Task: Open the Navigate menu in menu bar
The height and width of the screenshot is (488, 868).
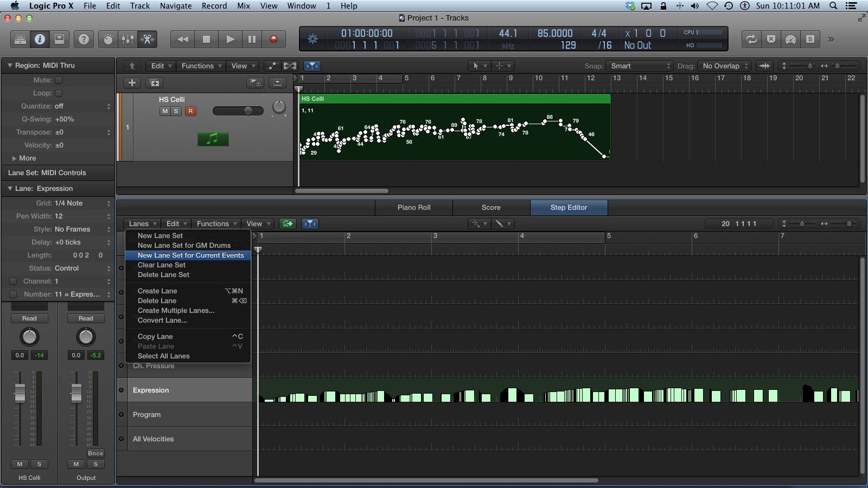Action: point(175,6)
